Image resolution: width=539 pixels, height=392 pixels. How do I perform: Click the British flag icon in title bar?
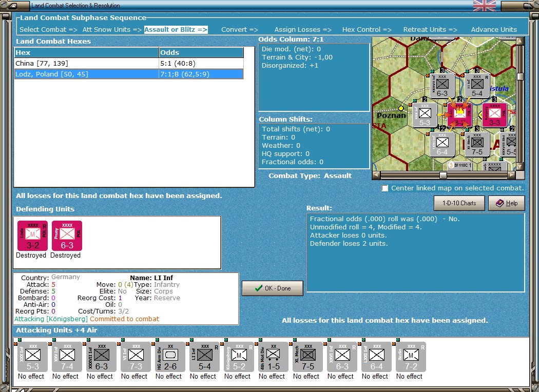click(x=485, y=6)
